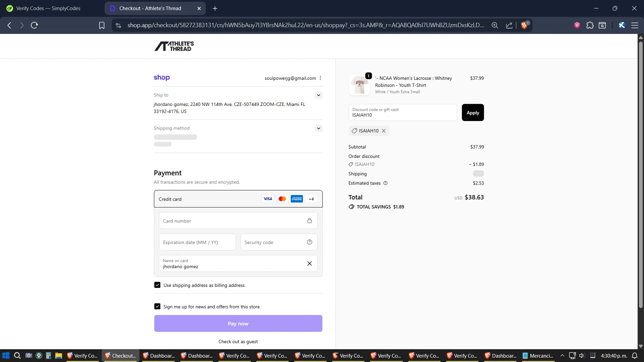This screenshot has height=362, width=644.
Task: Click the Security code field
Action: [279, 242]
